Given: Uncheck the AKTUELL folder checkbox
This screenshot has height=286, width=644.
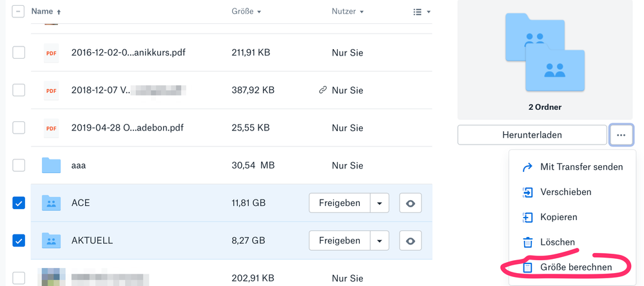Looking at the screenshot, I should [19, 240].
